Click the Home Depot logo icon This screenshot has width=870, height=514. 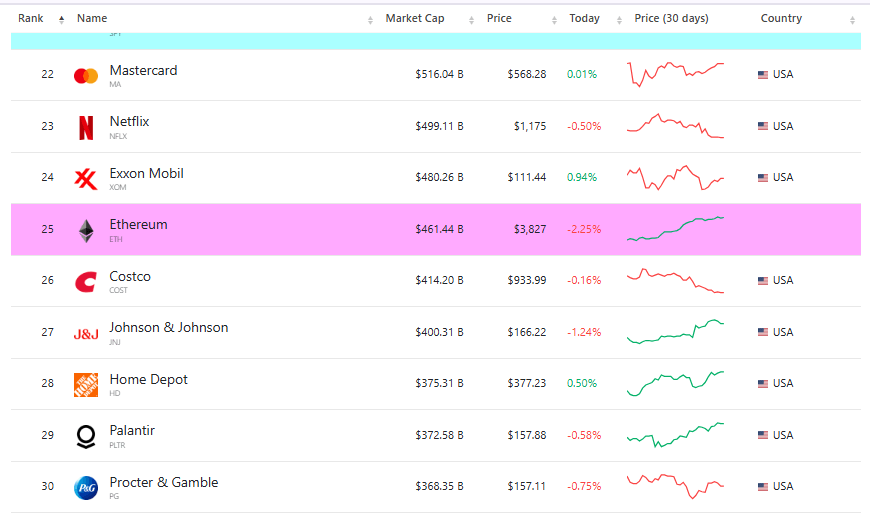coord(86,385)
